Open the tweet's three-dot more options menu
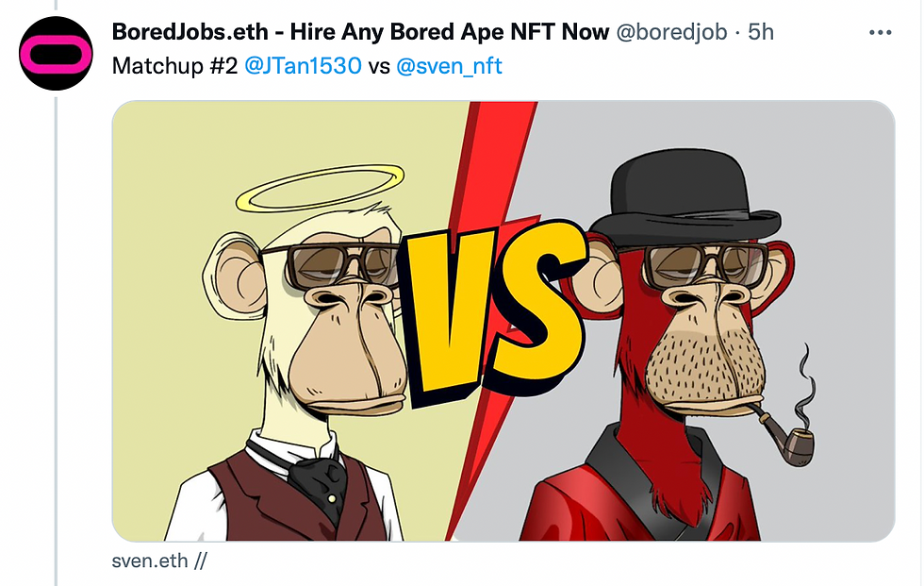 point(880,32)
